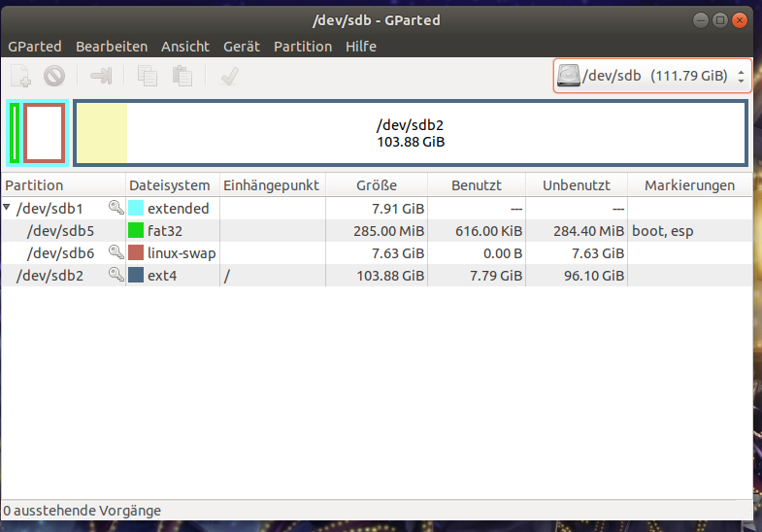Maximize the GParted window

pos(720,20)
